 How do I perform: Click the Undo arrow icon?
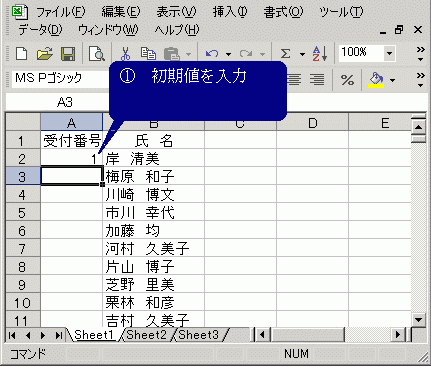coord(212,53)
